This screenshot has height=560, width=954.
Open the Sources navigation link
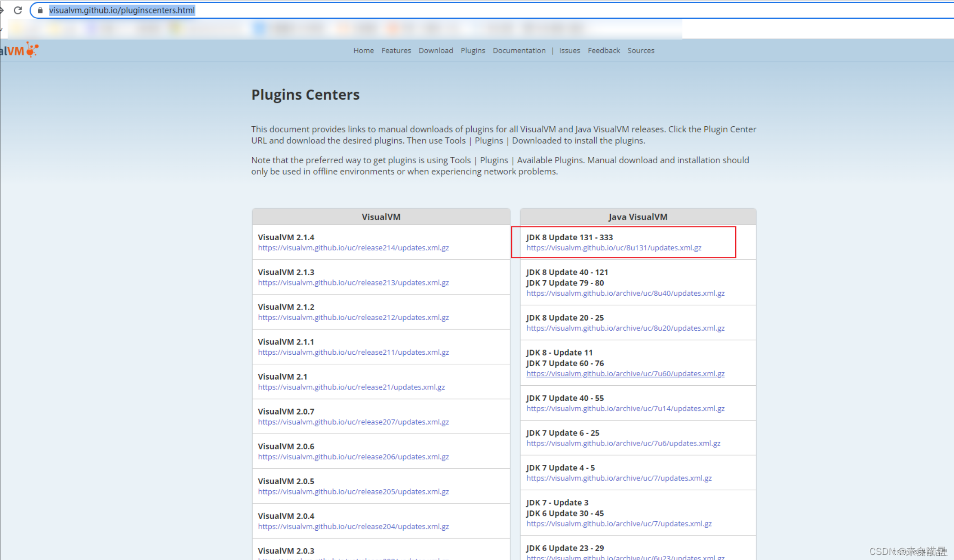point(640,51)
